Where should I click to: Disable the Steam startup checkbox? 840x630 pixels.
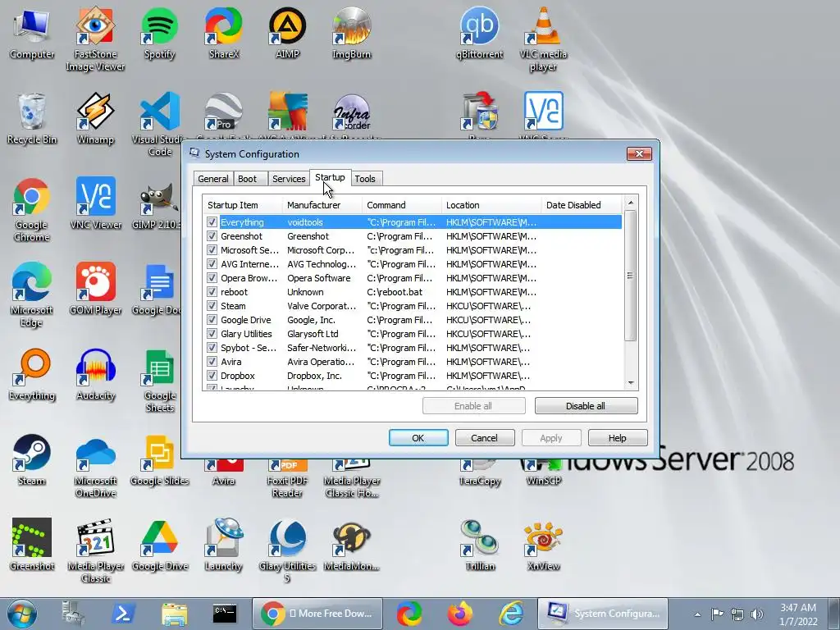tap(212, 305)
